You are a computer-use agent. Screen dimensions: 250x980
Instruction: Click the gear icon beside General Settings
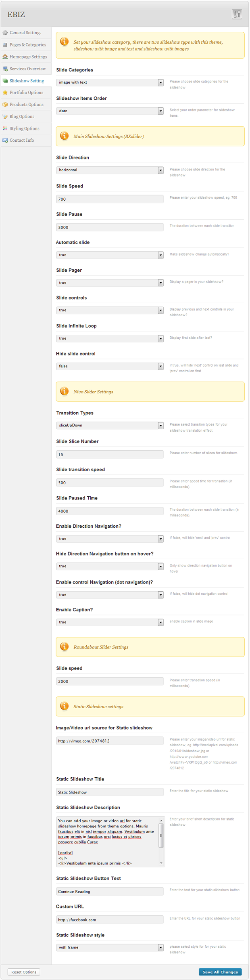point(5,33)
